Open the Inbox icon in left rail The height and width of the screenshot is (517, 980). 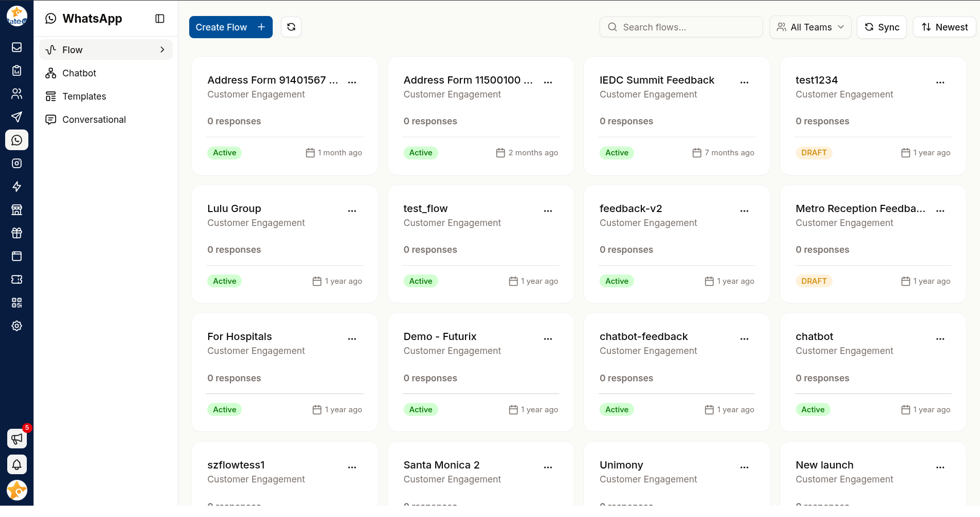16,47
